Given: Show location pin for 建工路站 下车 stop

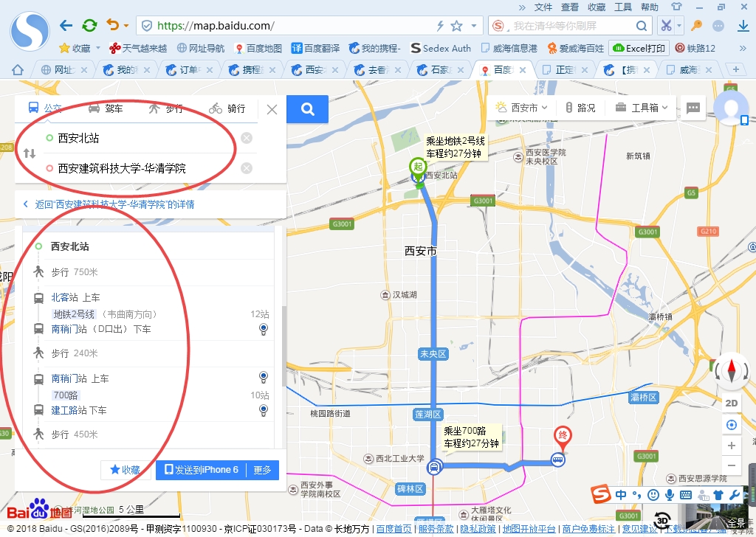Looking at the screenshot, I should [264, 410].
